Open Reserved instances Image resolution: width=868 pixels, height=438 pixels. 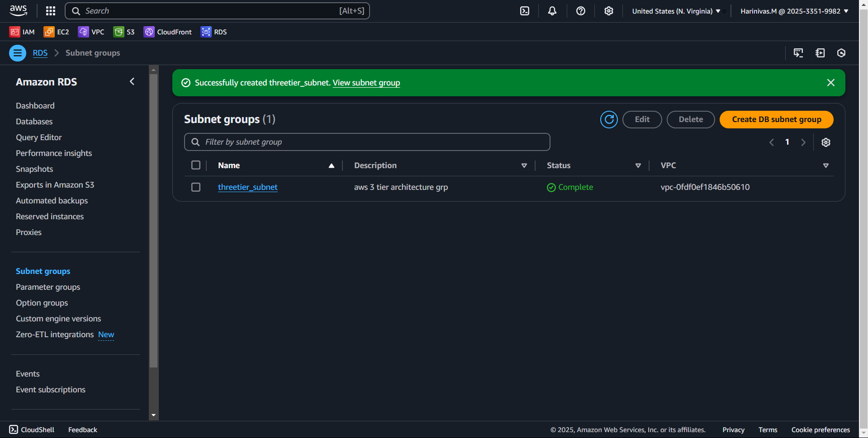(50, 217)
